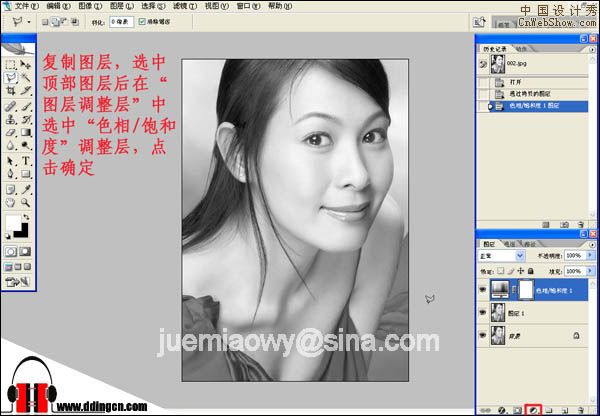The image size is (600, 416).
Task: Delete layer with Layers panel trash icon
Action: click(580, 410)
